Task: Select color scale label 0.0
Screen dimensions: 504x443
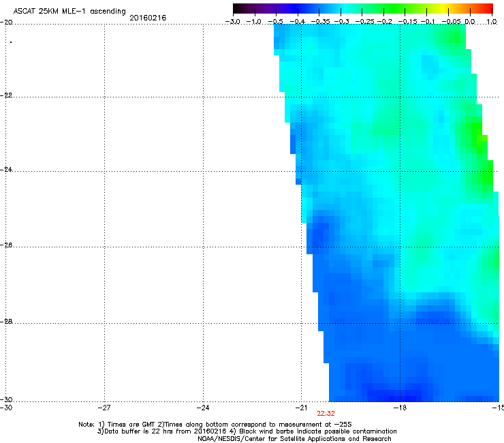Action: pos(470,22)
